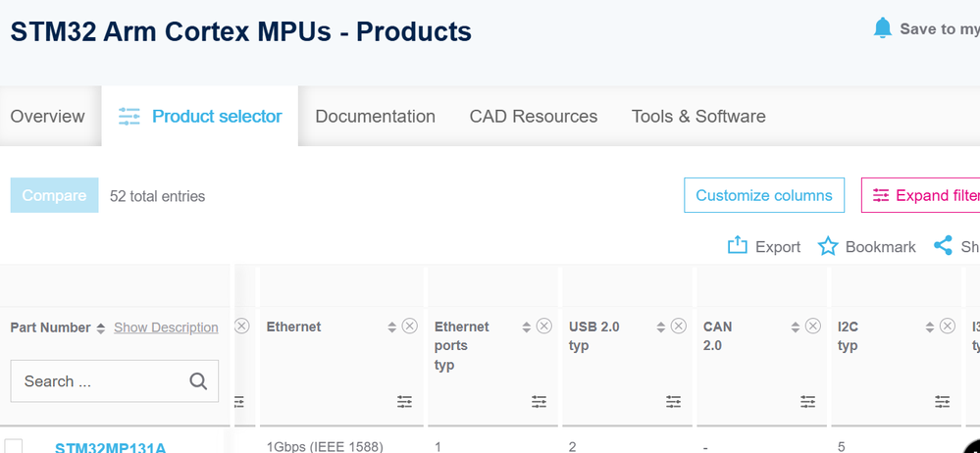The image size is (980, 453).
Task: Remove the I2C typ column
Action: coord(948,327)
